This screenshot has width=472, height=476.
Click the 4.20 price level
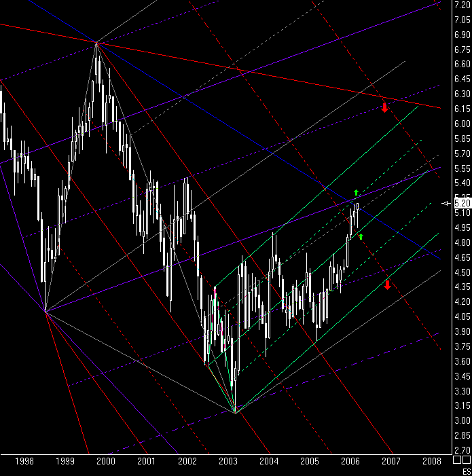[x=462, y=301]
